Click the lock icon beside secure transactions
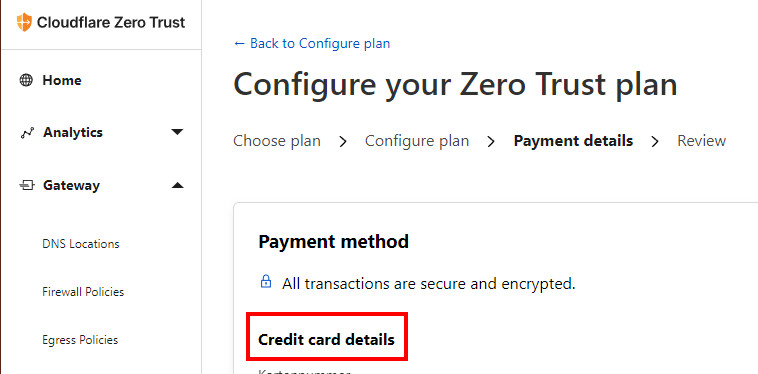The image size is (758, 374). [266, 281]
